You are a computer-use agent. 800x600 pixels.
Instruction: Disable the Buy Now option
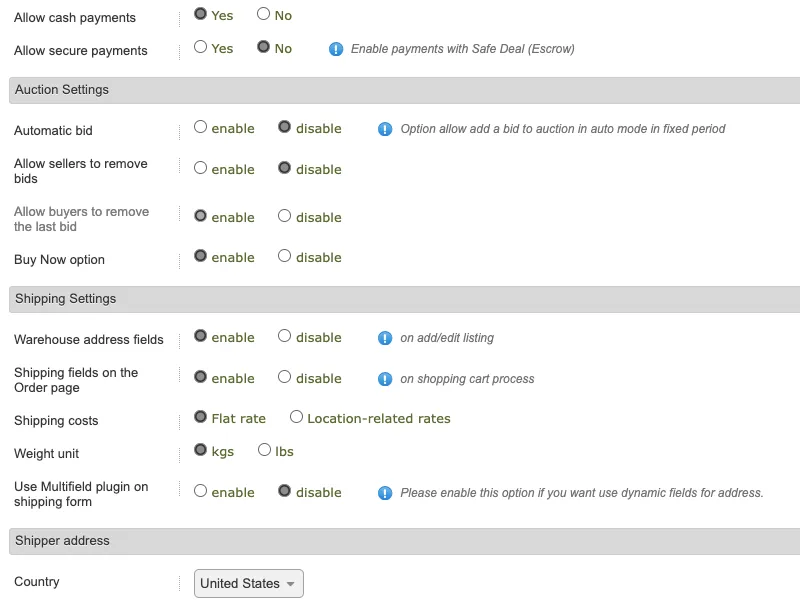(284, 255)
